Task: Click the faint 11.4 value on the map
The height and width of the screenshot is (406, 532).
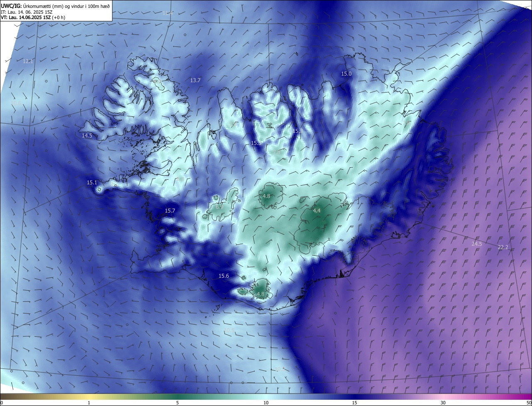Action: pos(167,13)
